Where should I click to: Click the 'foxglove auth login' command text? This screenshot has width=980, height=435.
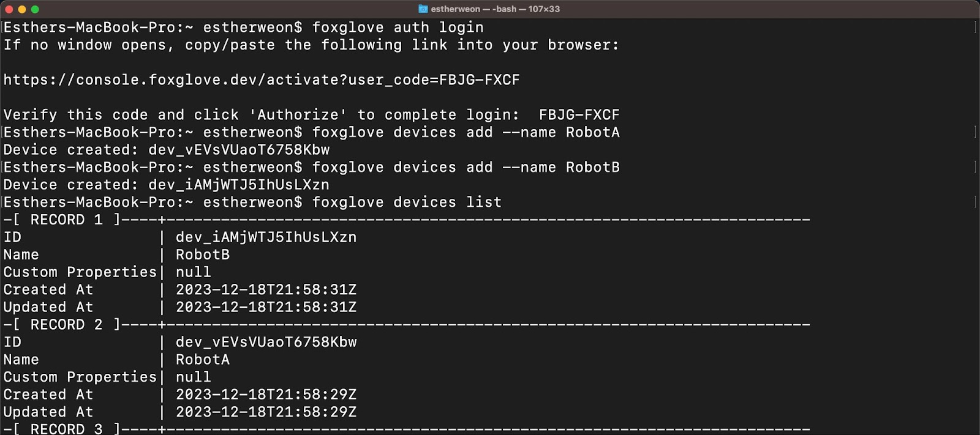click(396, 27)
